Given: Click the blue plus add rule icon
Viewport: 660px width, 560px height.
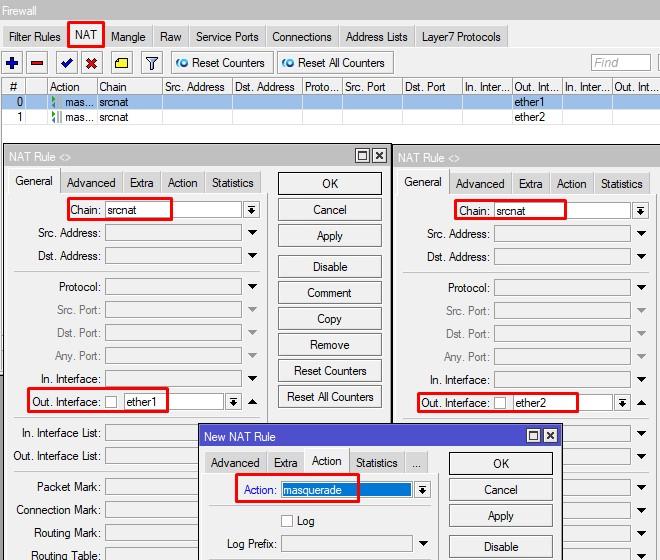Looking at the screenshot, I should pyautogui.click(x=12, y=63).
